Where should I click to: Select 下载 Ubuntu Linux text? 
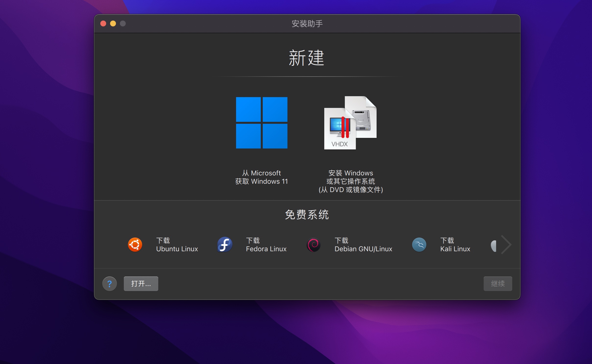click(177, 245)
